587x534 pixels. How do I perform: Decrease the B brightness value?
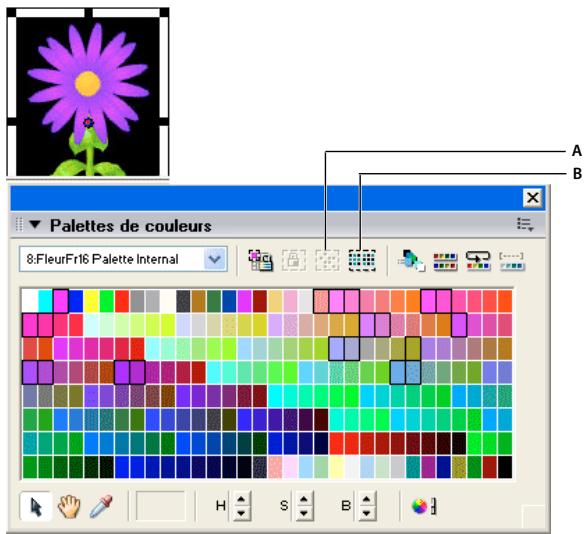click(367, 513)
